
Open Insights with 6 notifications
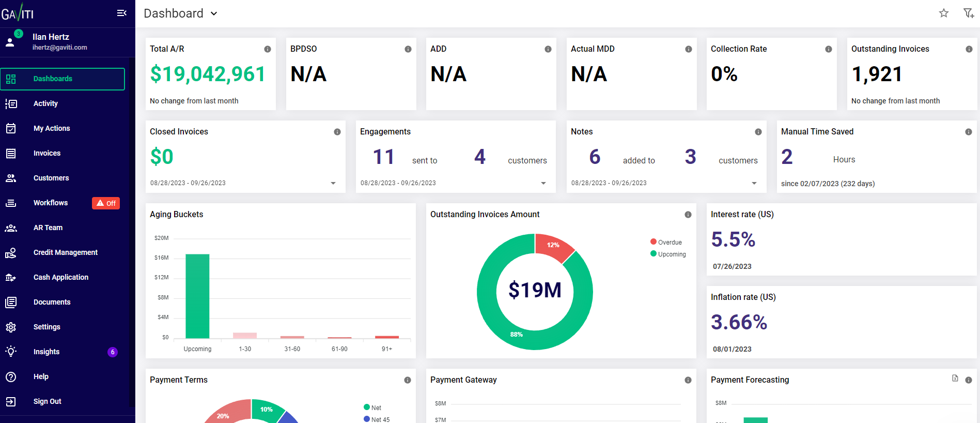click(46, 352)
